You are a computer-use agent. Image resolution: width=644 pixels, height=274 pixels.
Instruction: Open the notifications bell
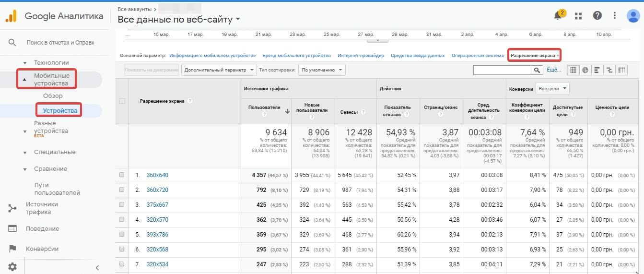pyautogui.click(x=558, y=16)
